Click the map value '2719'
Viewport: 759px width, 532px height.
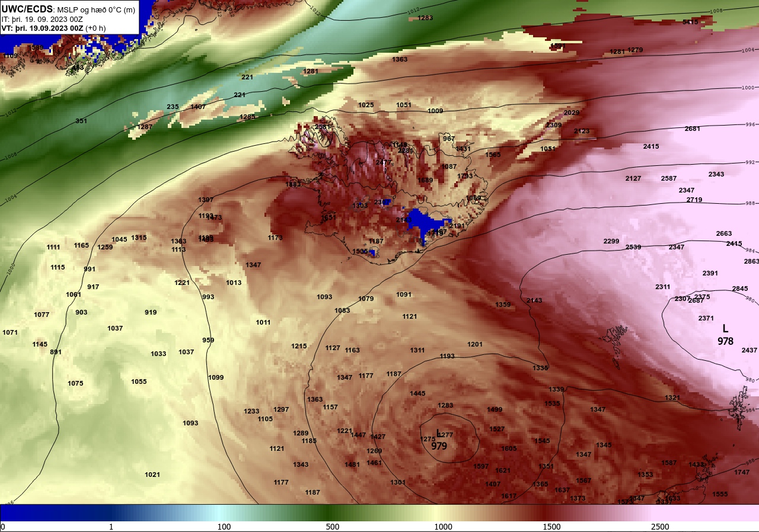point(694,200)
